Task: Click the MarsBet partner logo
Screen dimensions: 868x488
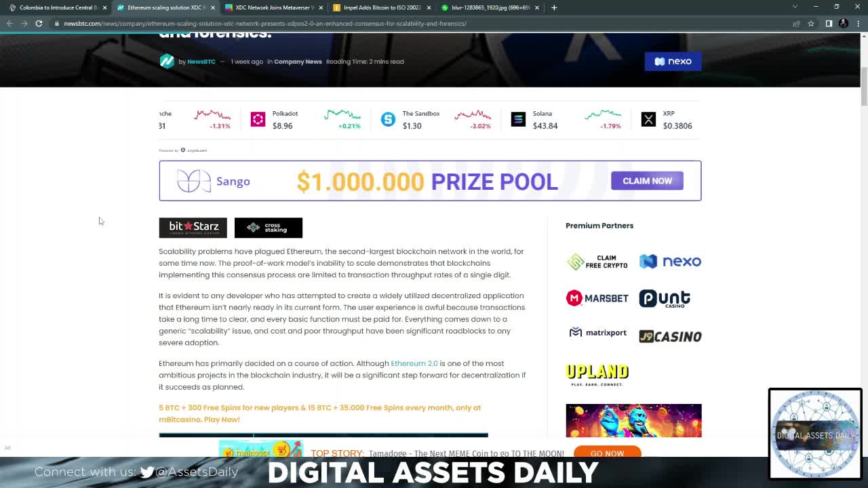Action: 597,298
